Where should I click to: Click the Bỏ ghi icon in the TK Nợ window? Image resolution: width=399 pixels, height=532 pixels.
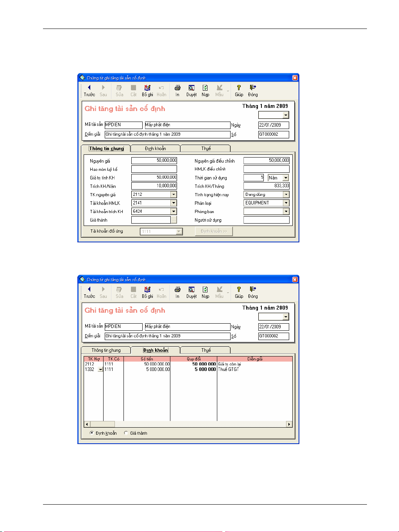(147, 290)
